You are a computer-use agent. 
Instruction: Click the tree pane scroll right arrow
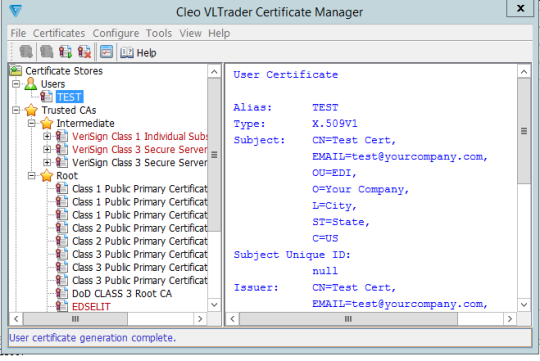pyautogui.click(x=200, y=319)
